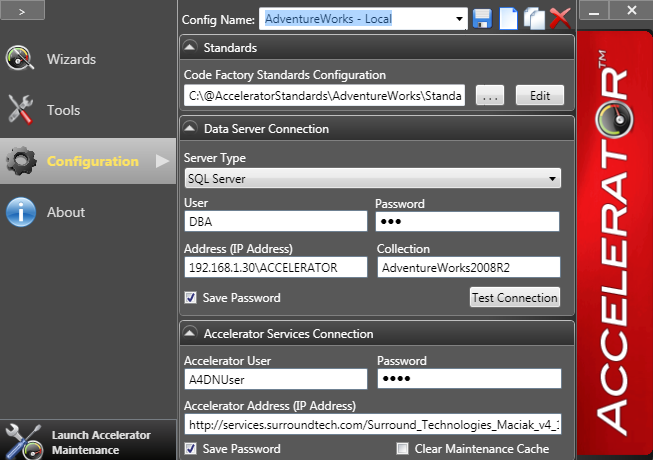Click the Accelerator gauge logo
The height and width of the screenshot is (460, 653).
(614, 119)
